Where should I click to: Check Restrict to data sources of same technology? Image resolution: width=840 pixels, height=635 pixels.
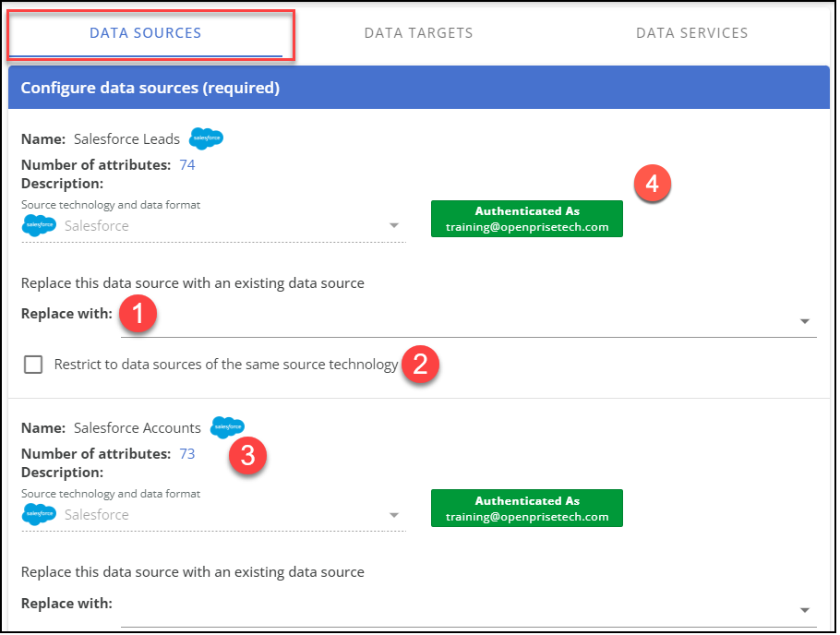click(x=33, y=365)
